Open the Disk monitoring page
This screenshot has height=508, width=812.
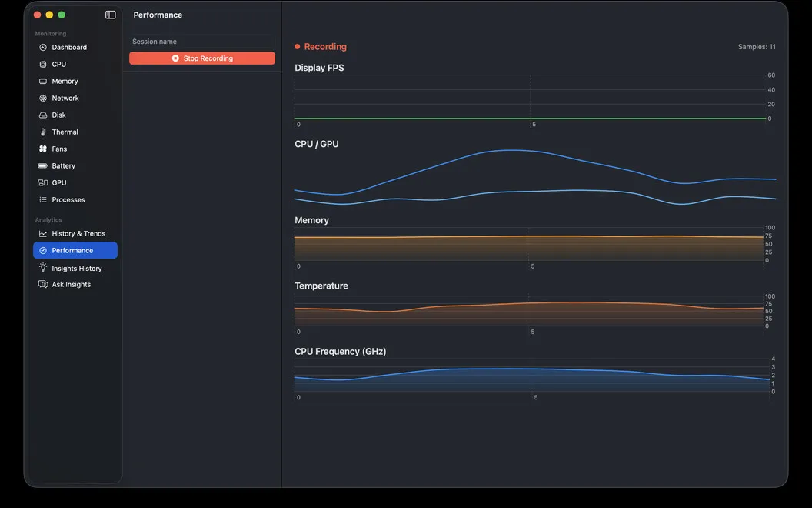[75, 115]
